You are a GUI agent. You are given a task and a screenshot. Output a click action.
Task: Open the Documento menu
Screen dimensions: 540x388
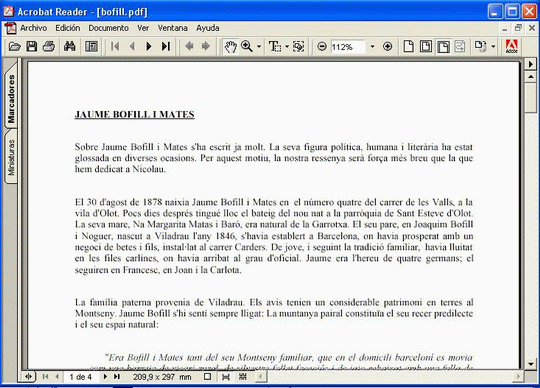108,28
